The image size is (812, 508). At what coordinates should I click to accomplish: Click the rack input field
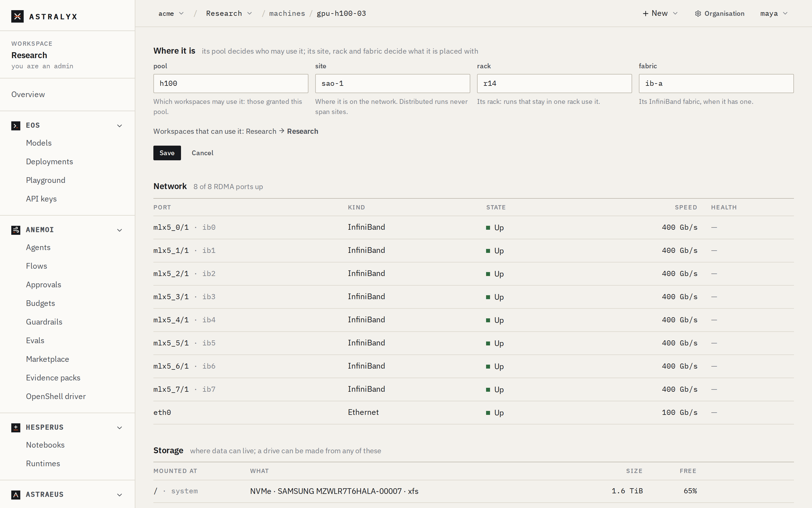click(554, 84)
